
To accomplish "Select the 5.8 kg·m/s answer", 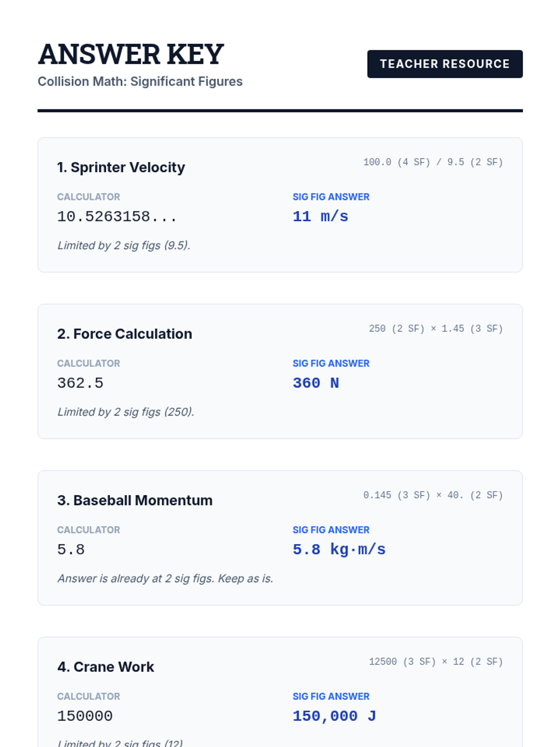I will (x=339, y=550).
